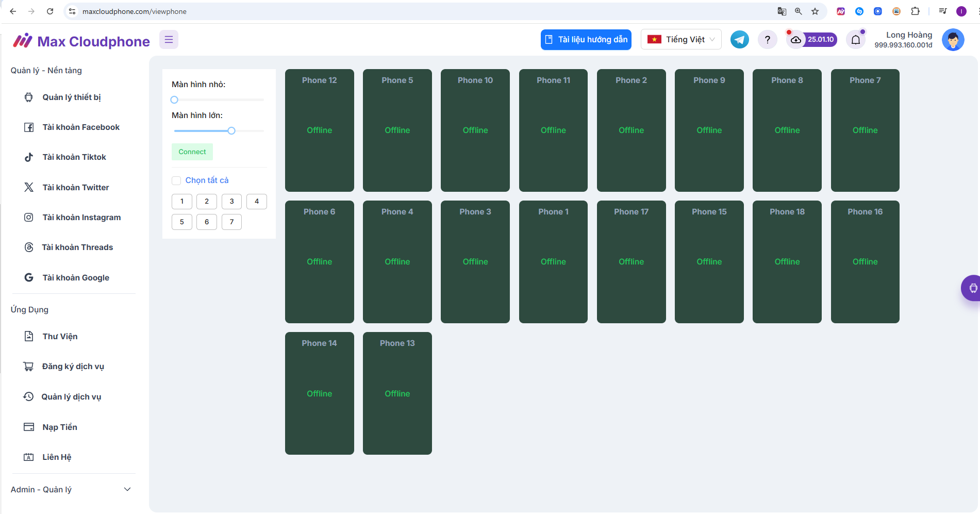Reload the page with browser refresh icon
The image size is (980, 514).
point(50,11)
